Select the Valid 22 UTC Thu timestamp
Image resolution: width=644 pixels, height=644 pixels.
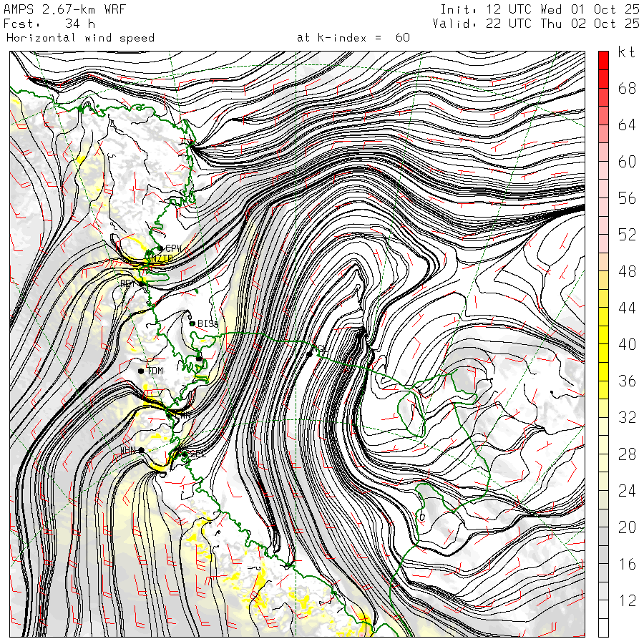pyautogui.click(x=536, y=24)
